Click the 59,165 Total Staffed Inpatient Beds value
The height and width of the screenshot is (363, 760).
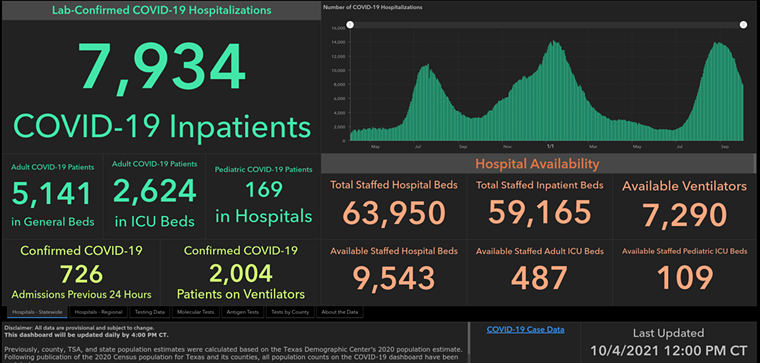(539, 212)
